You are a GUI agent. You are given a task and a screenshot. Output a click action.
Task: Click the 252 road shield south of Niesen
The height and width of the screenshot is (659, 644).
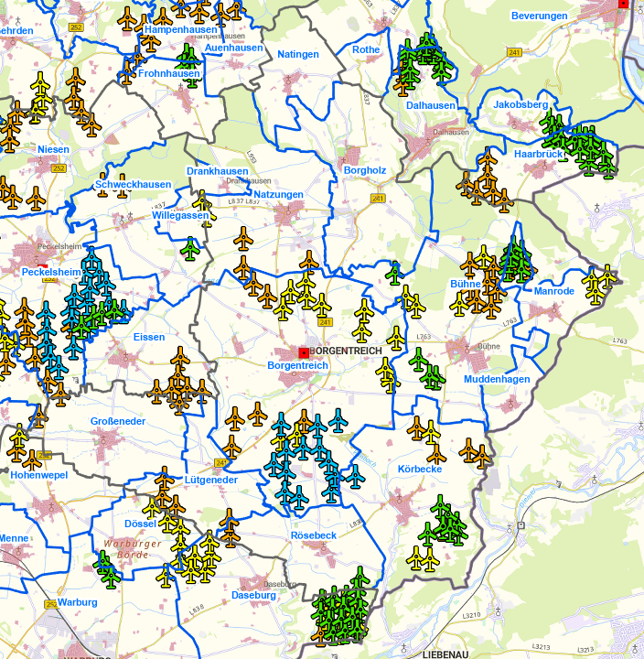[x=59, y=168]
